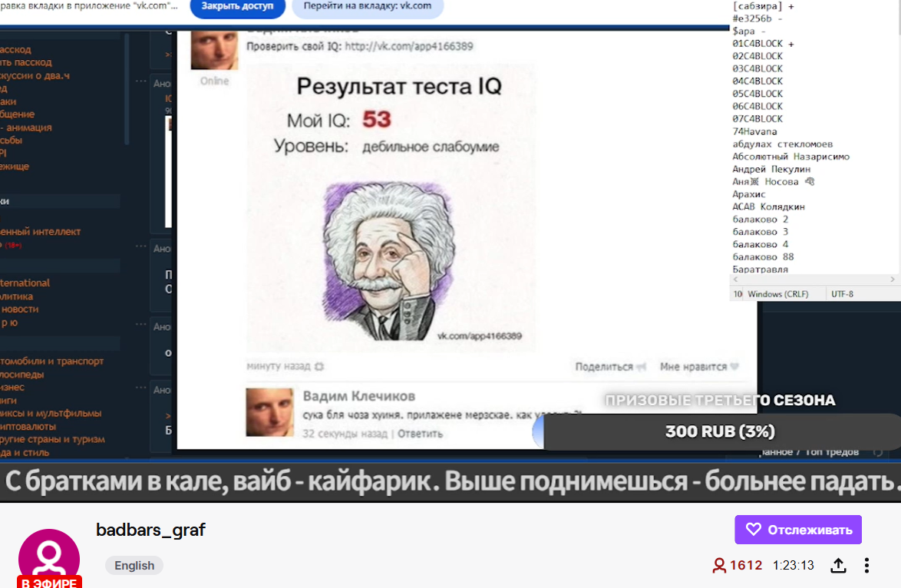Open the share upload icon
The image size is (901, 588).
[838, 566]
